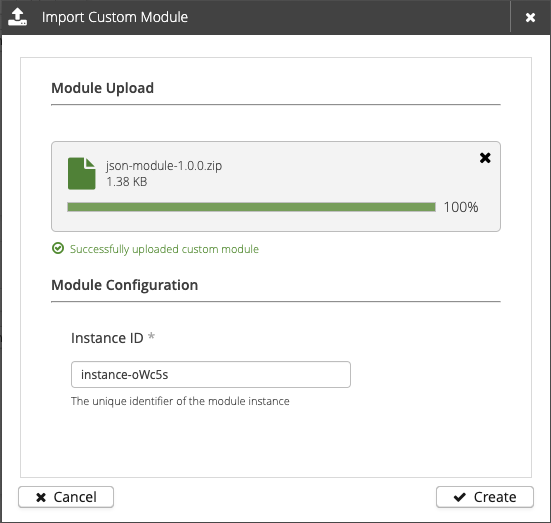Click the Module Configuration heading
The width and height of the screenshot is (551, 523).
pos(125,285)
